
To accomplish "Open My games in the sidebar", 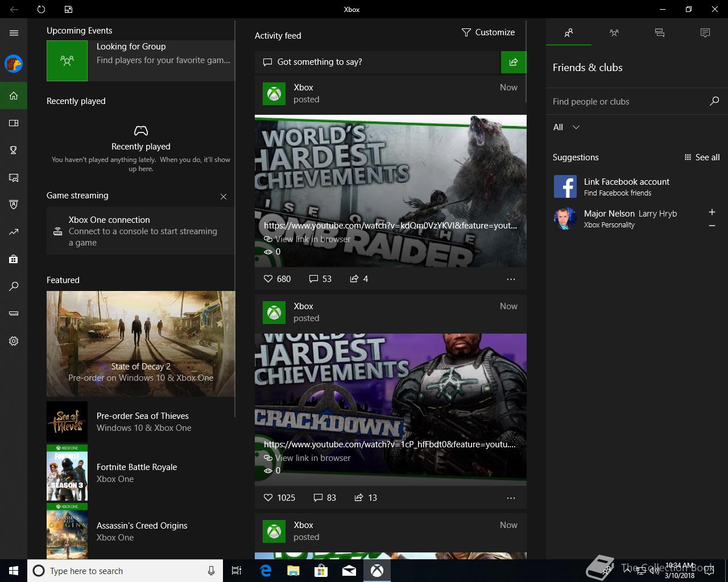I will coord(14,123).
